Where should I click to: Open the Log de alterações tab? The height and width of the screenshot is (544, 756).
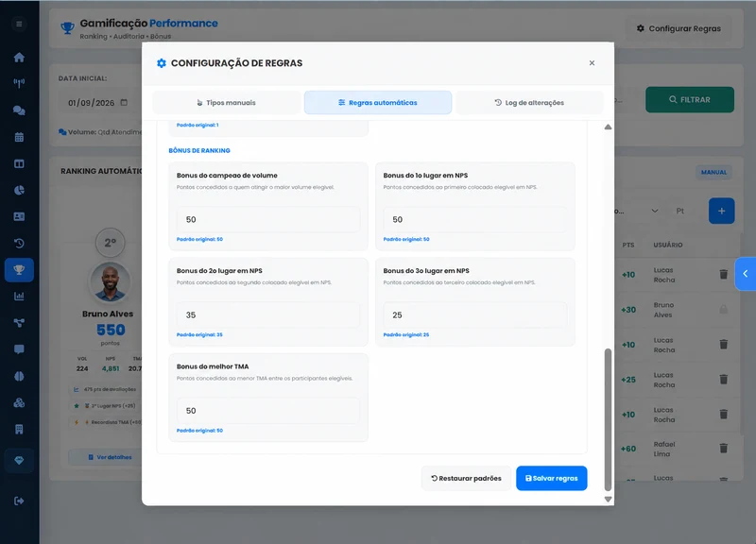tap(529, 103)
